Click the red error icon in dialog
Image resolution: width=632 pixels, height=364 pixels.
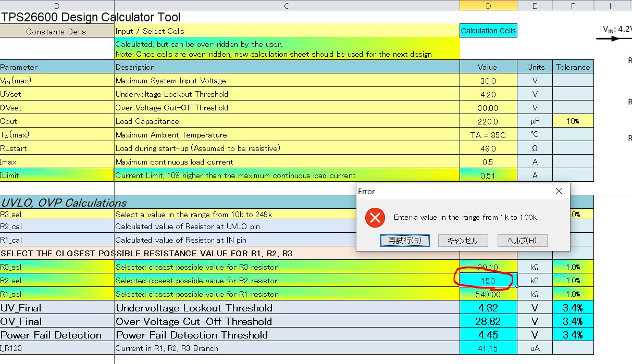[374, 217]
